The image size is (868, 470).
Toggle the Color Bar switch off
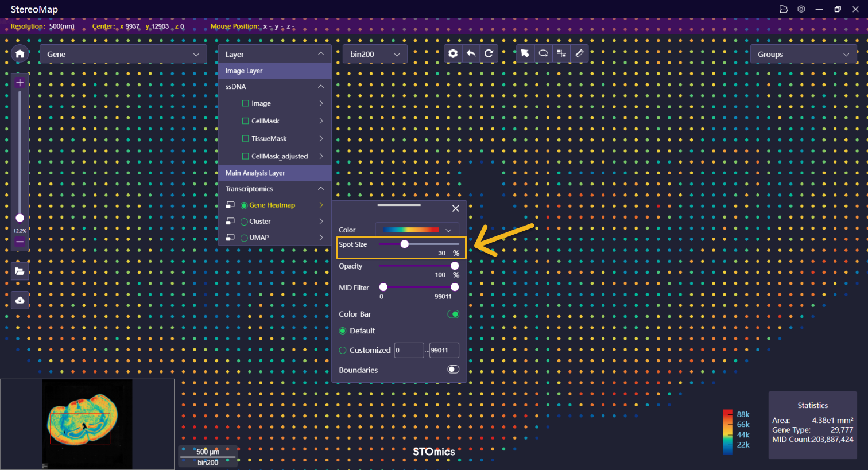pyautogui.click(x=454, y=314)
